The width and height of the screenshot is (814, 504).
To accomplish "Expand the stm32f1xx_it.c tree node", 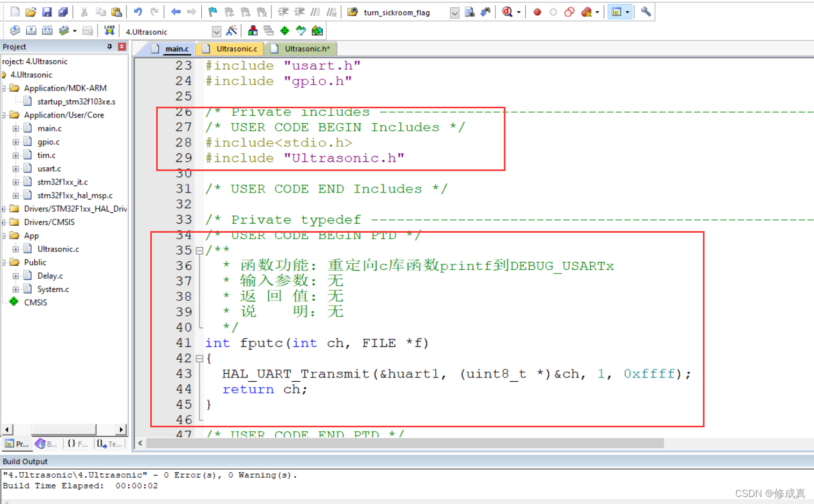I will click(16, 182).
